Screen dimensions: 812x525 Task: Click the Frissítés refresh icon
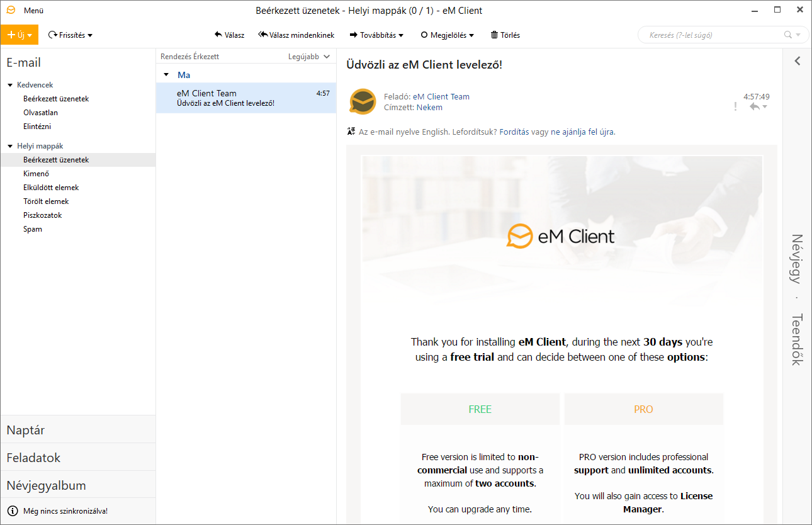pyautogui.click(x=53, y=35)
